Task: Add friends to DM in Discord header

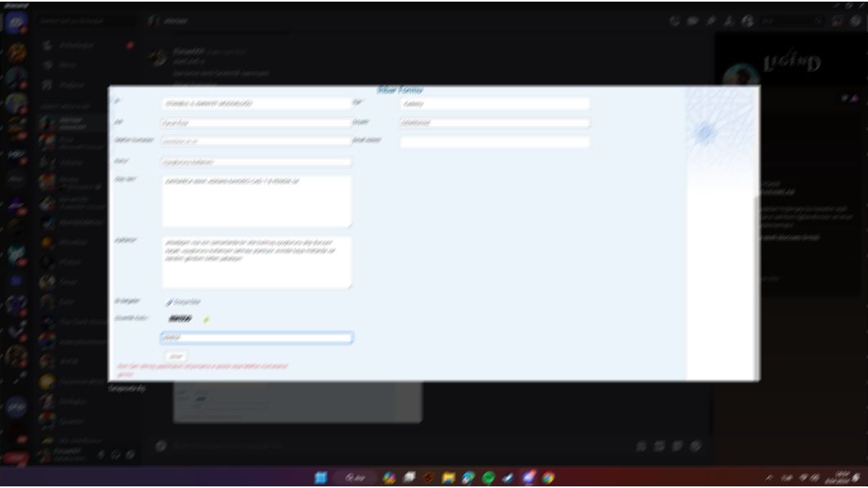Action: 729,21
